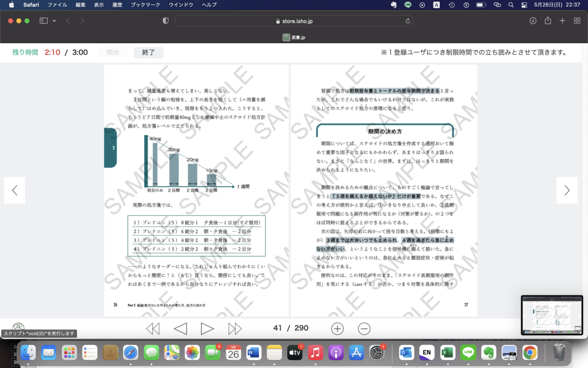Turn page with right side chevron
This screenshot has height=368, width=588.
click(567, 190)
